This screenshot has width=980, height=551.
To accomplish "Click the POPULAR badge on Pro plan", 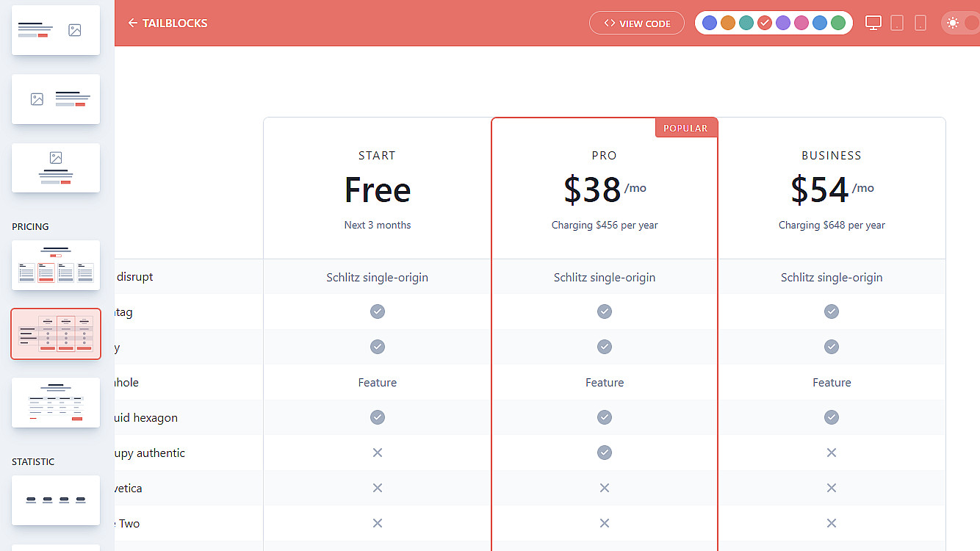I will pyautogui.click(x=686, y=128).
